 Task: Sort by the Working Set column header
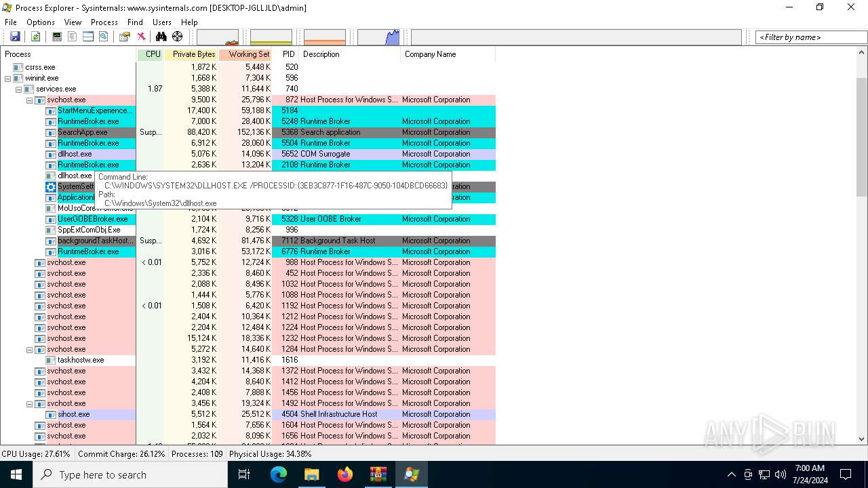point(245,54)
